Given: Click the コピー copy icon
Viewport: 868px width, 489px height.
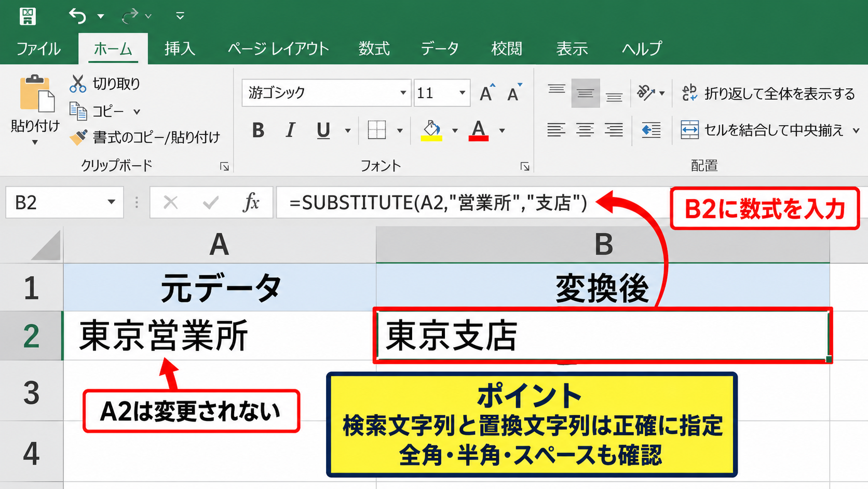Looking at the screenshot, I should coord(78,111).
